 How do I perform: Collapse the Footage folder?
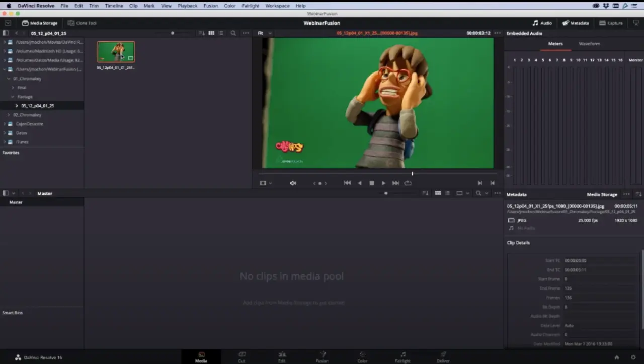tap(13, 97)
